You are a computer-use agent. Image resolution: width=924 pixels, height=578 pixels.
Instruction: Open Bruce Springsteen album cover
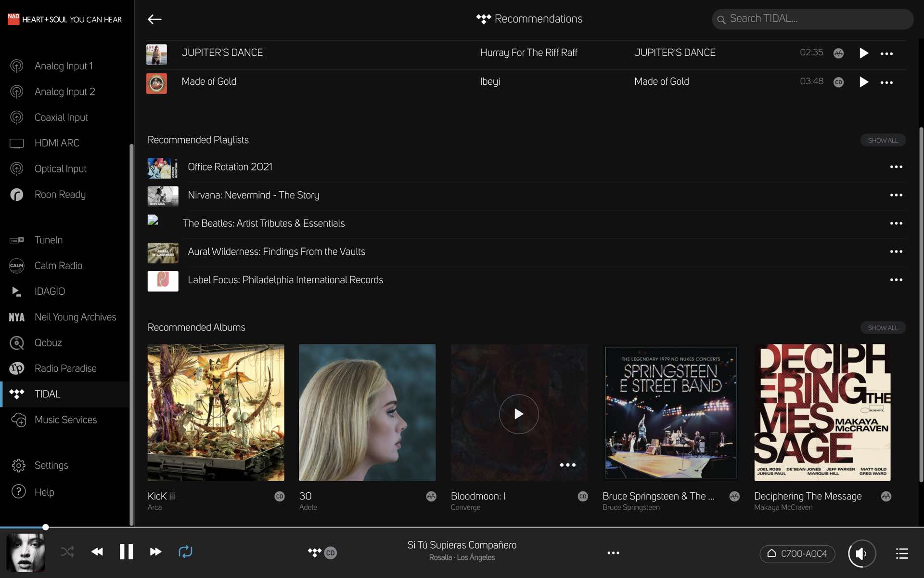click(670, 412)
